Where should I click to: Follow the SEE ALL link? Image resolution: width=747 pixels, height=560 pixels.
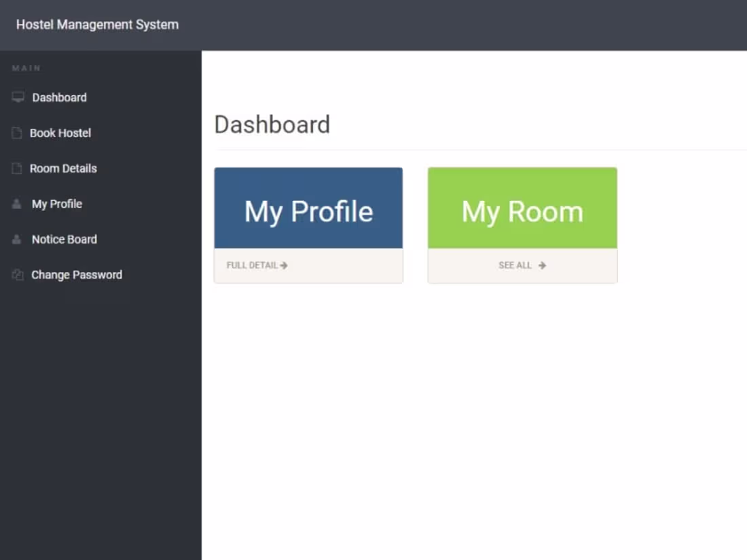522,265
